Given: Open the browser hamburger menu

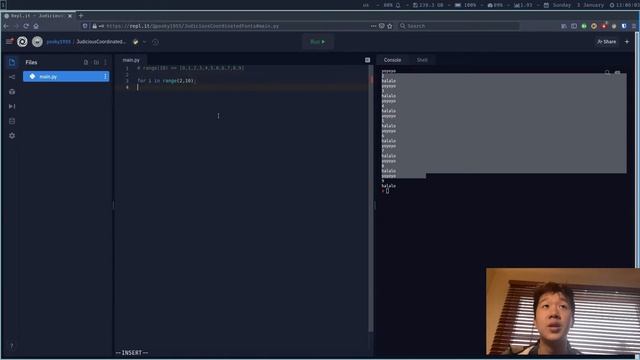Looking at the screenshot, I should (x=634, y=26).
